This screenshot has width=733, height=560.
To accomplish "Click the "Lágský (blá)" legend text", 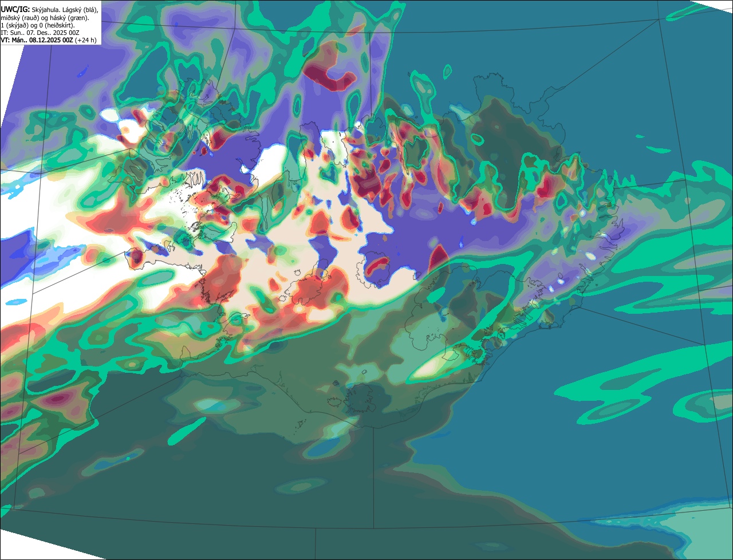I will (80, 10).
